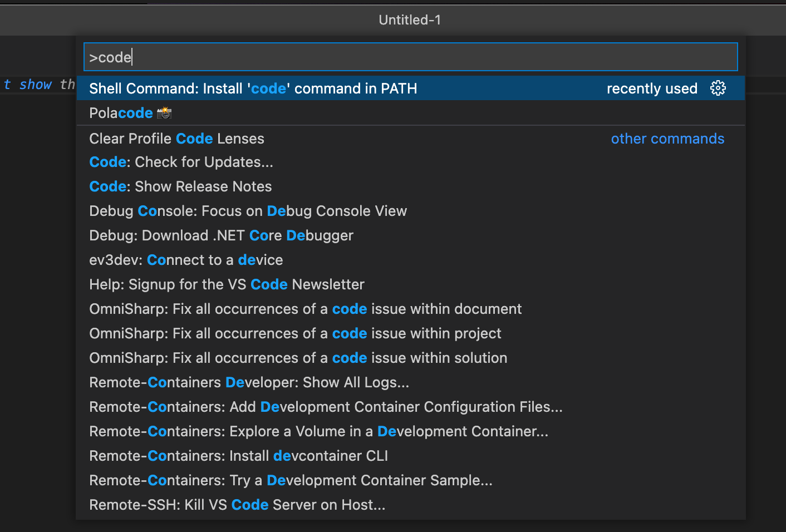Click the Untitled-1 window title

(410, 20)
